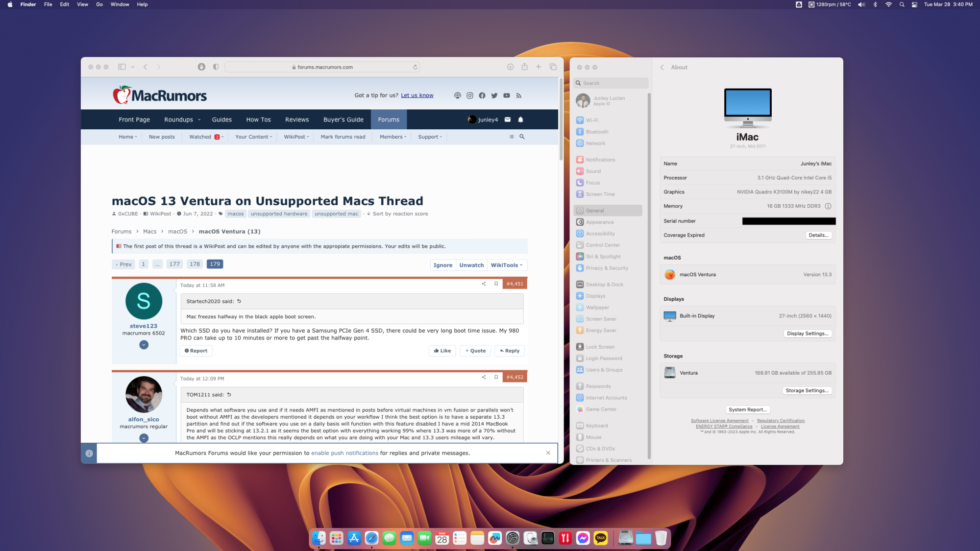Open KakaoTalk from the Dock
Viewport: 980px width, 551px height.
600,538
